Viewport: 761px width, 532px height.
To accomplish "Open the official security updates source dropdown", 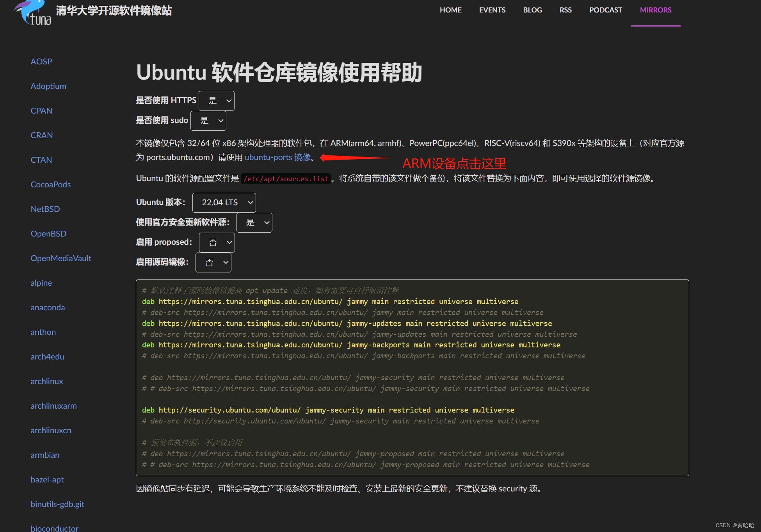I will click(x=254, y=222).
